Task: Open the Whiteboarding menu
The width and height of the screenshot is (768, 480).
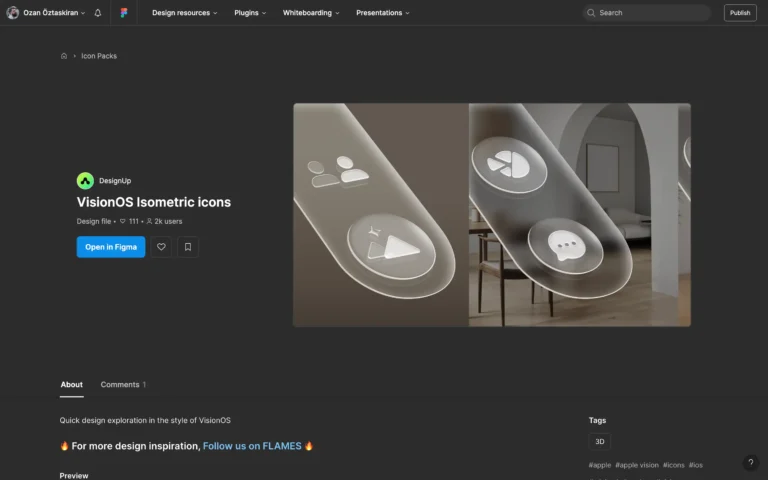Action: [x=310, y=13]
